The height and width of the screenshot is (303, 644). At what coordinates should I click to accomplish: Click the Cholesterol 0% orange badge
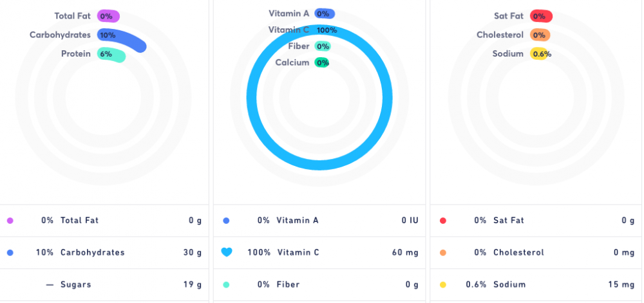click(x=540, y=35)
